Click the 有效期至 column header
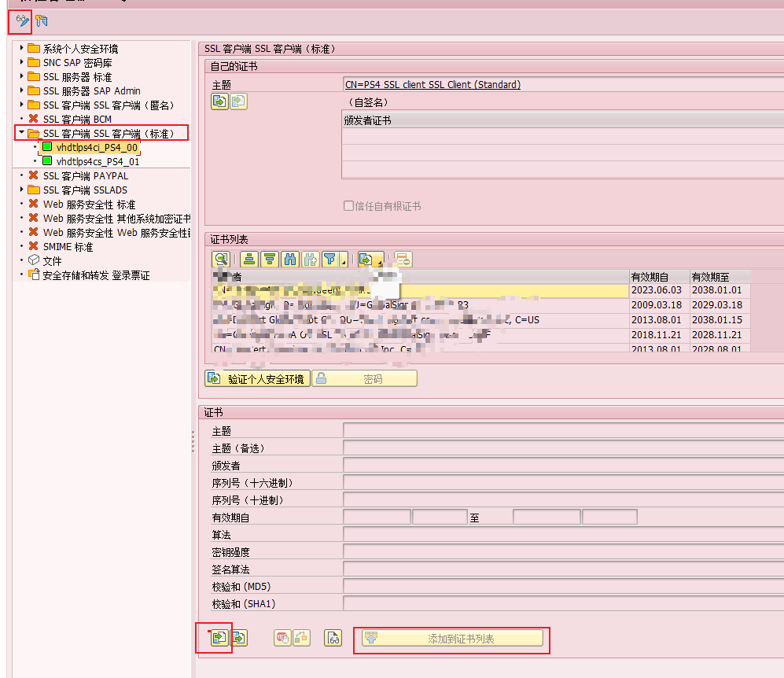The image size is (784, 678). coord(720,277)
